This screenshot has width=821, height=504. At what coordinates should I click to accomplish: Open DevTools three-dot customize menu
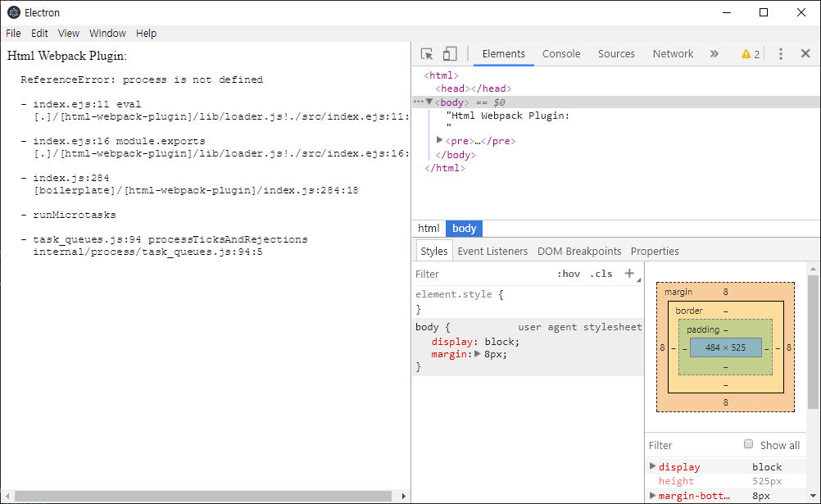[781, 54]
